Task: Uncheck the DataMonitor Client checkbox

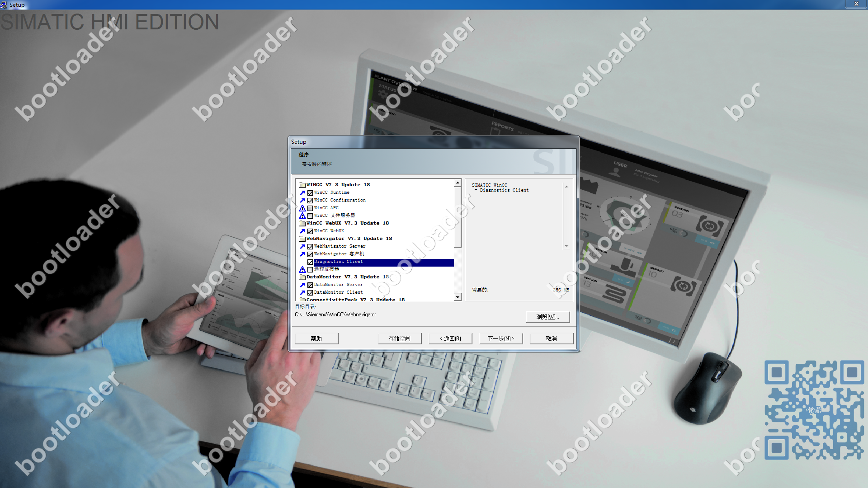Action: (x=310, y=293)
